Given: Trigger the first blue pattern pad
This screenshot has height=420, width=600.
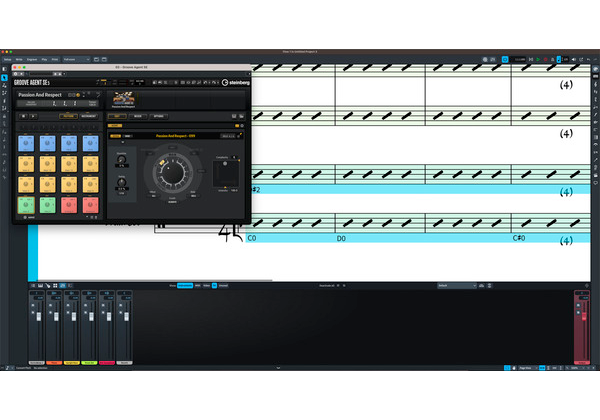Looking at the screenshot, I should (x=26, y=143).
